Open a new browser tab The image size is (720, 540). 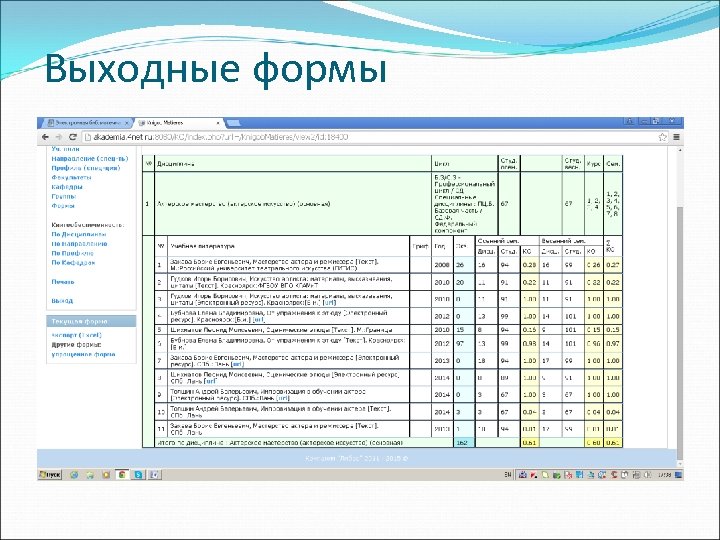233,123
